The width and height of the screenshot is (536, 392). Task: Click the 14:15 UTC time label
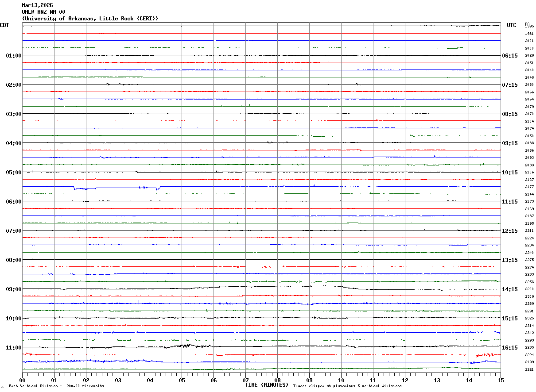pos(510,289)
